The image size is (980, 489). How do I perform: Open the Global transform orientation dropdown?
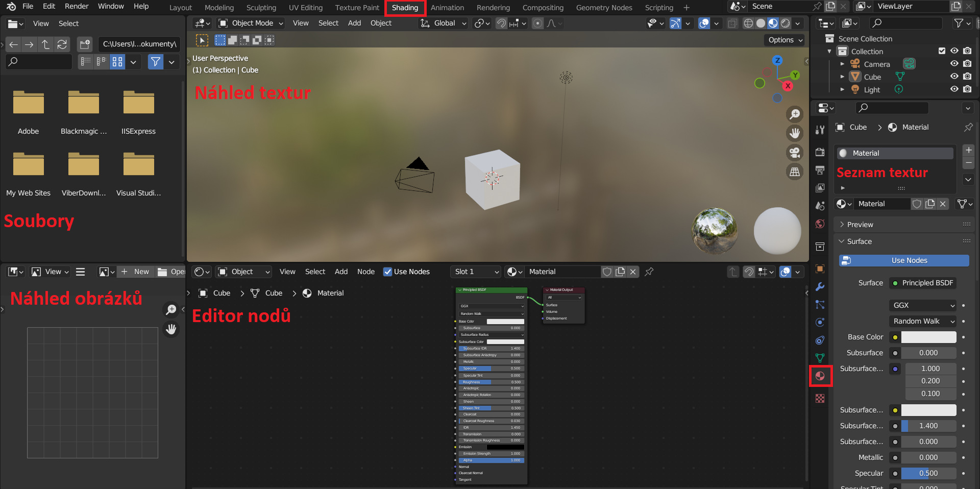point(443,23)
